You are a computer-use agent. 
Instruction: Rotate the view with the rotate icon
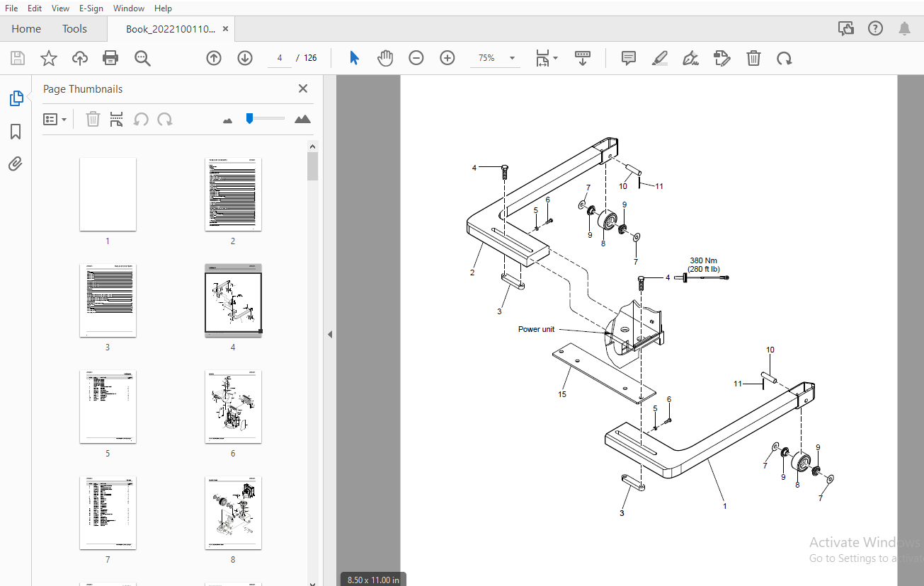(x=785, y=58)
